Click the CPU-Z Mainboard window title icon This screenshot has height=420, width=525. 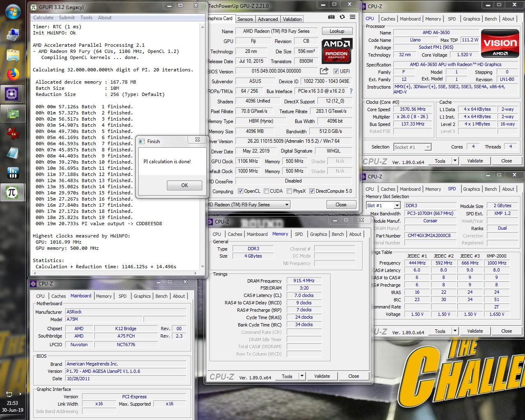[x=34, y=283]
